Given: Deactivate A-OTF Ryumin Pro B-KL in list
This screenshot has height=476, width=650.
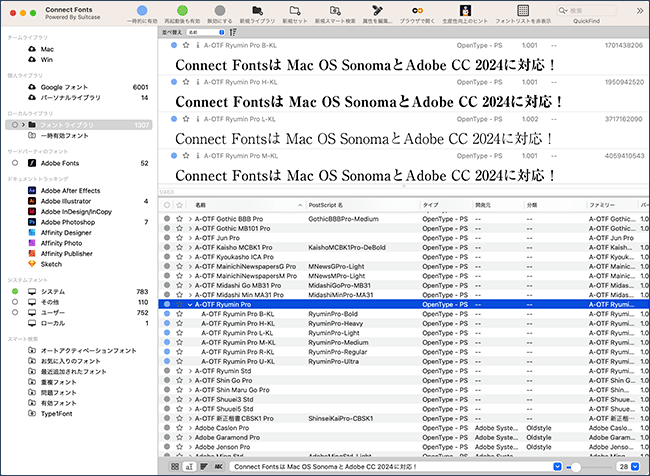Looking at the screenshot, I should tap(167, 314).
